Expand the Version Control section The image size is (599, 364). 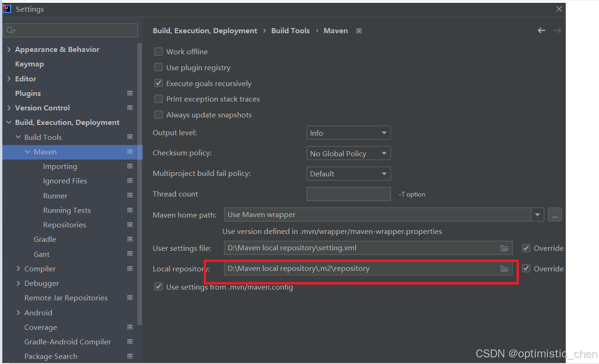pos(9,108)
